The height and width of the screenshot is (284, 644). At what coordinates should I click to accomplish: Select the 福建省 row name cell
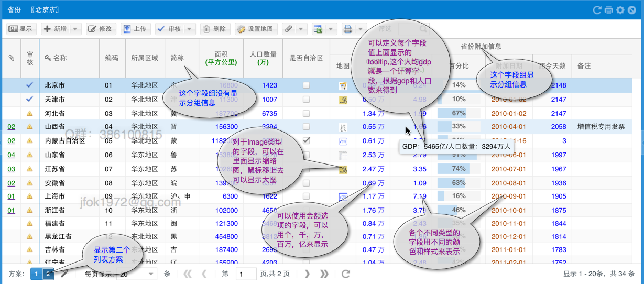tap(69, 224)
